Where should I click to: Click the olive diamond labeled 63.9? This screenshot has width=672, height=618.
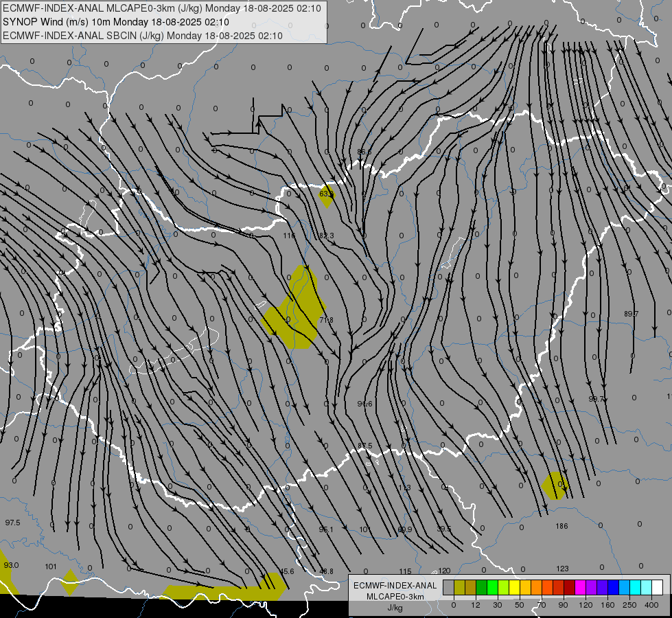point(327,196)
